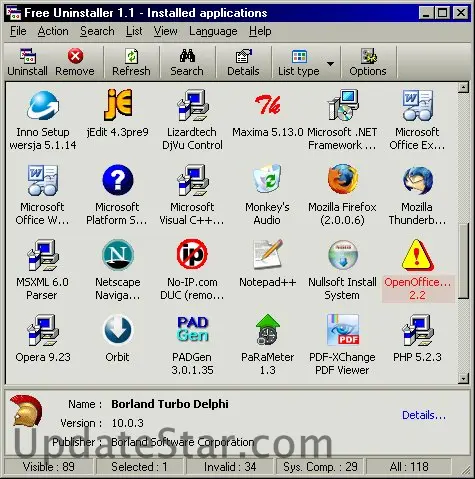
Task: Click the "Selected : 1" status entry
Action: pos(139,467)
